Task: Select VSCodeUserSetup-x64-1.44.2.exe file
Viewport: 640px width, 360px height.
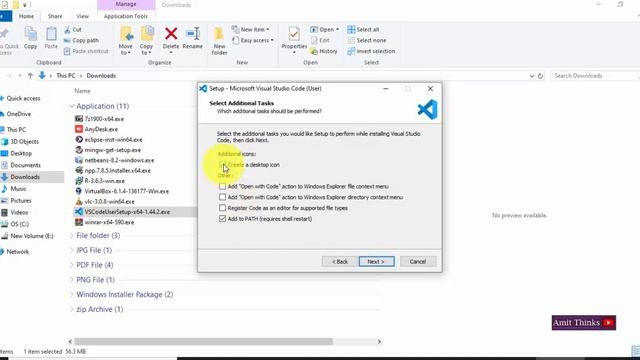Action: coord(122,212)
